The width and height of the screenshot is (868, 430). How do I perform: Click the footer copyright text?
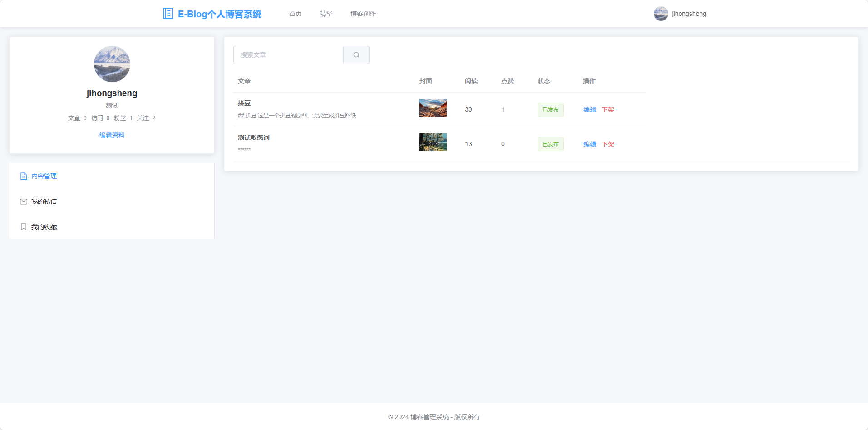[x=434, y=417]
